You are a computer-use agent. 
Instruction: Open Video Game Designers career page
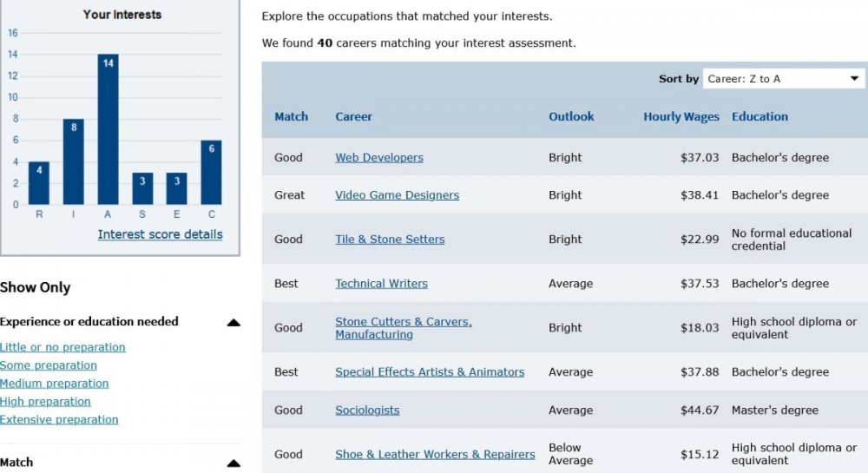(397, 195)
